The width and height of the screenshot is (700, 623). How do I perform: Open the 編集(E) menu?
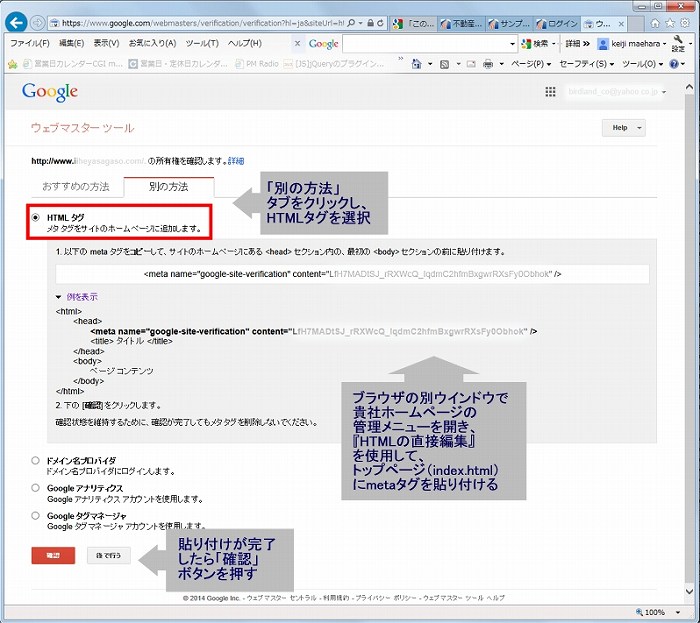point(71,43)
